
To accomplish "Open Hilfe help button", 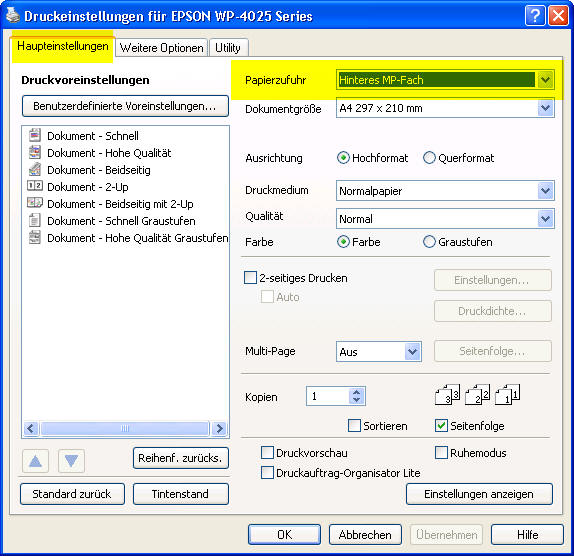I will (527, 535).
